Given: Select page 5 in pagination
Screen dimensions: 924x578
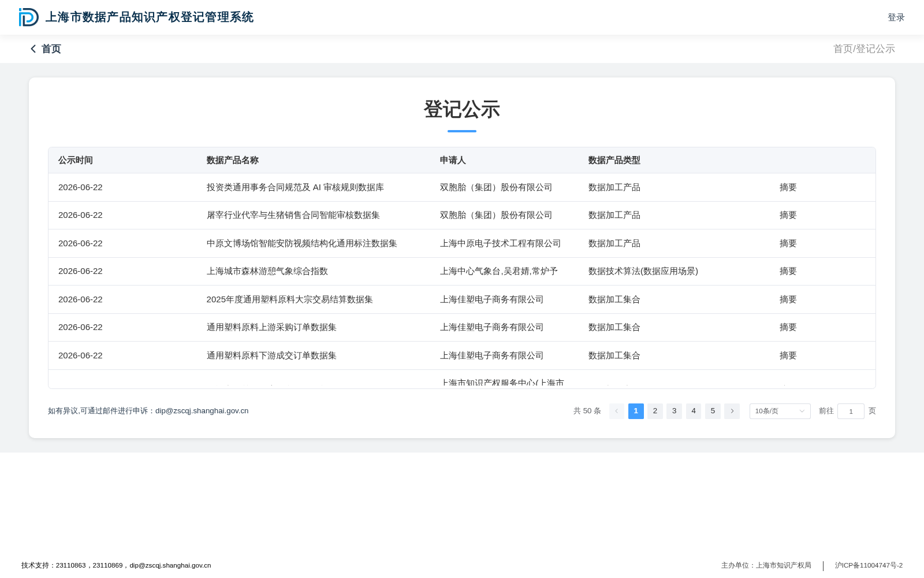Looking at the screenshot, I should point(713,411).
